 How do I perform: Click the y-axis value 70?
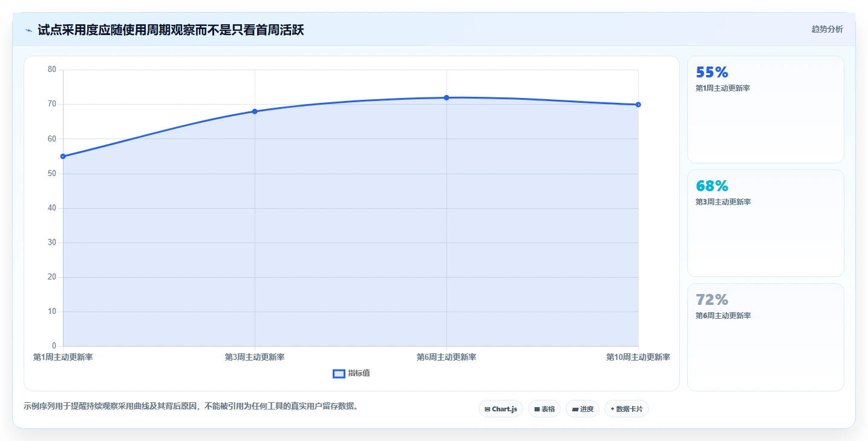click(51, 104)
